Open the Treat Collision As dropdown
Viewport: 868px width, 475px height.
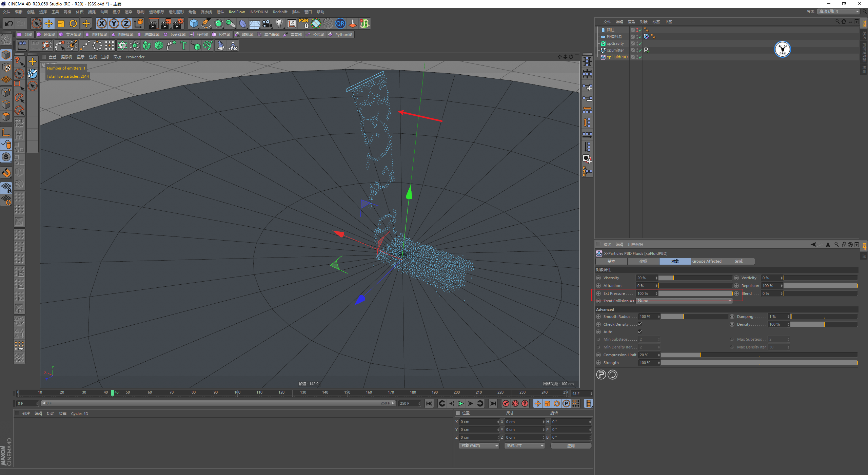tap(684, 301)
